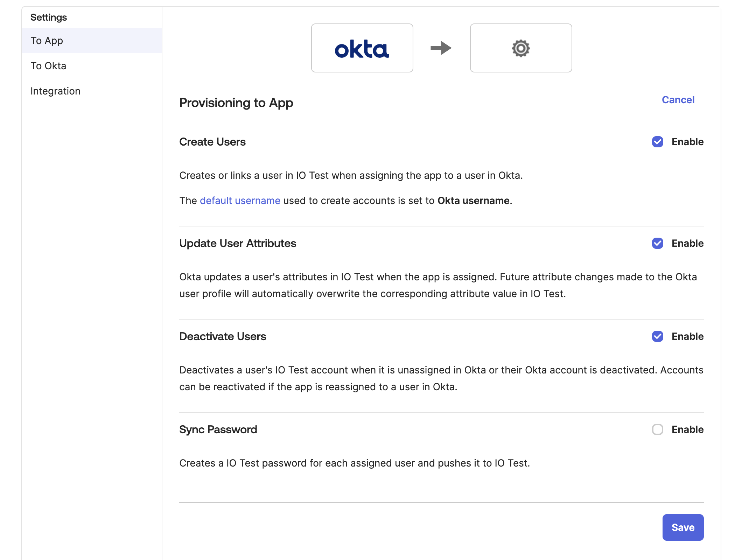
Task: Click the Enable label for Update User Attributes
Action: (x=687, y=243)
